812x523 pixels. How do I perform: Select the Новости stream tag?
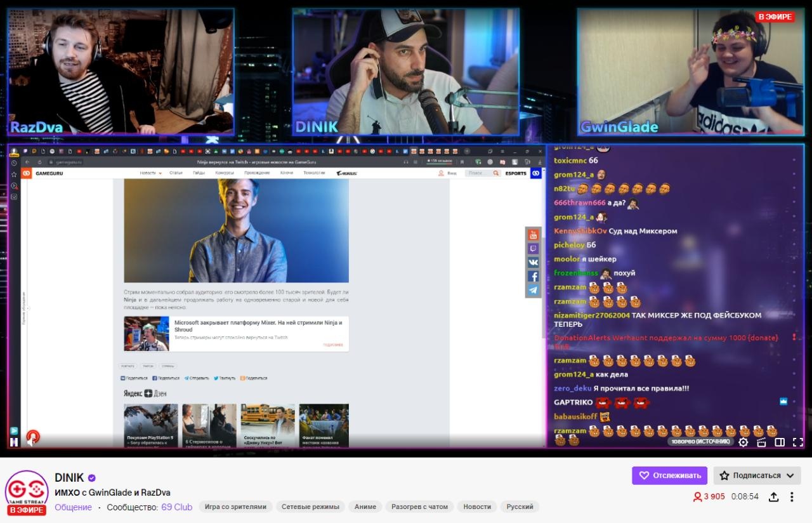tap(477, 506)
